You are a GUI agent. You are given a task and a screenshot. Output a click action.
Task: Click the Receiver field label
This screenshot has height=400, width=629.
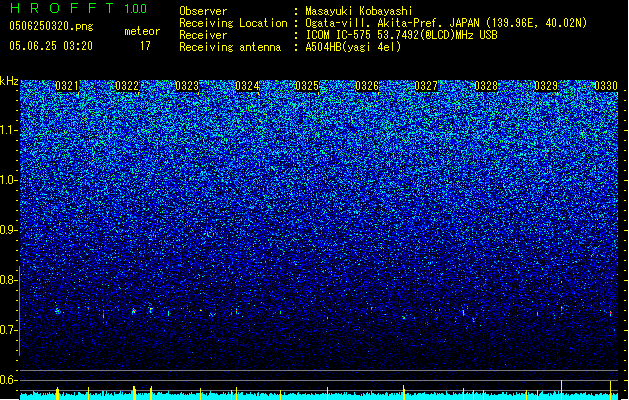pos(203,35)
